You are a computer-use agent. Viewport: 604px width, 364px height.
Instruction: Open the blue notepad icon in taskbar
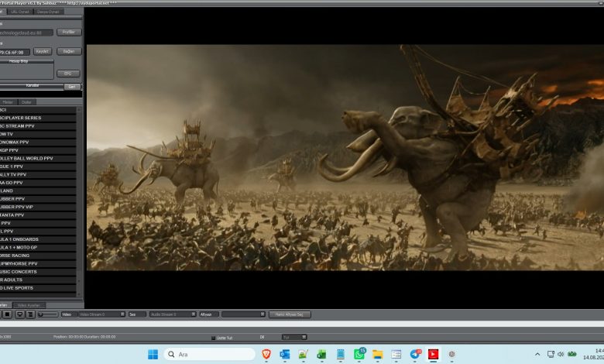pyautogui.click(x=341, y=354)
